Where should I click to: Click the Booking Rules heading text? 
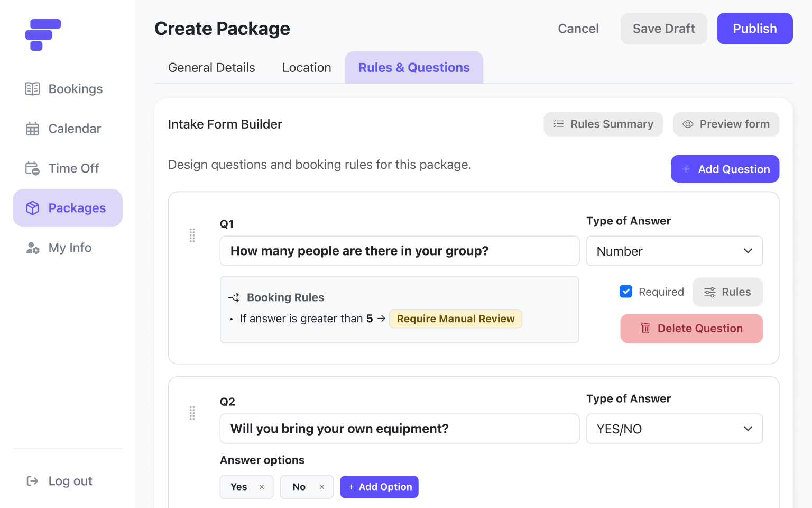pos(285,297)
